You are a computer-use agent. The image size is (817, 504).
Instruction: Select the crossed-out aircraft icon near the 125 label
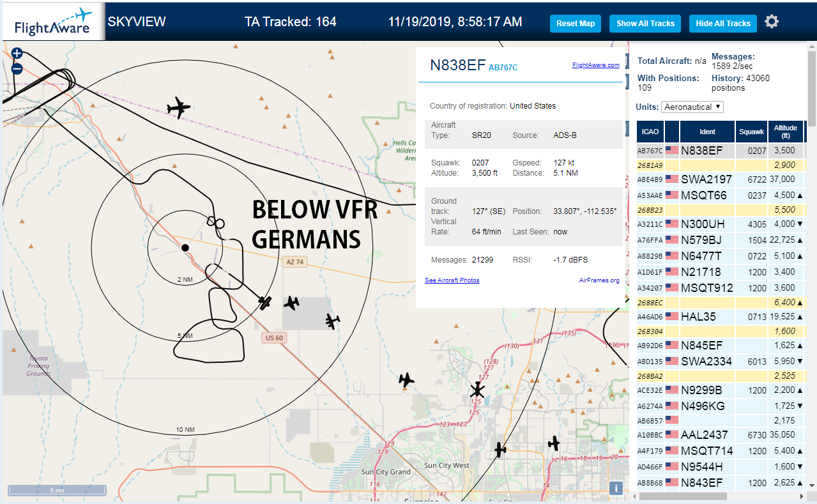(x=477, y=389)
